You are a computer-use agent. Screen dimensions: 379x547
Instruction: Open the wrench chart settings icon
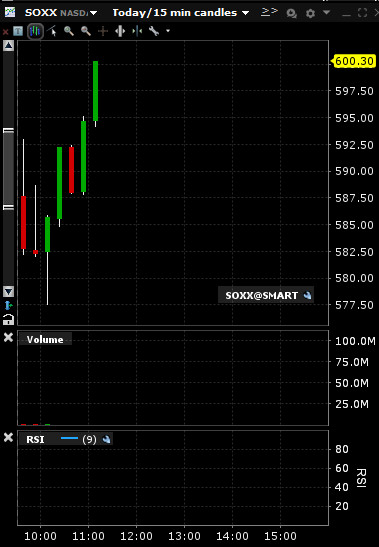click(154, 31)
